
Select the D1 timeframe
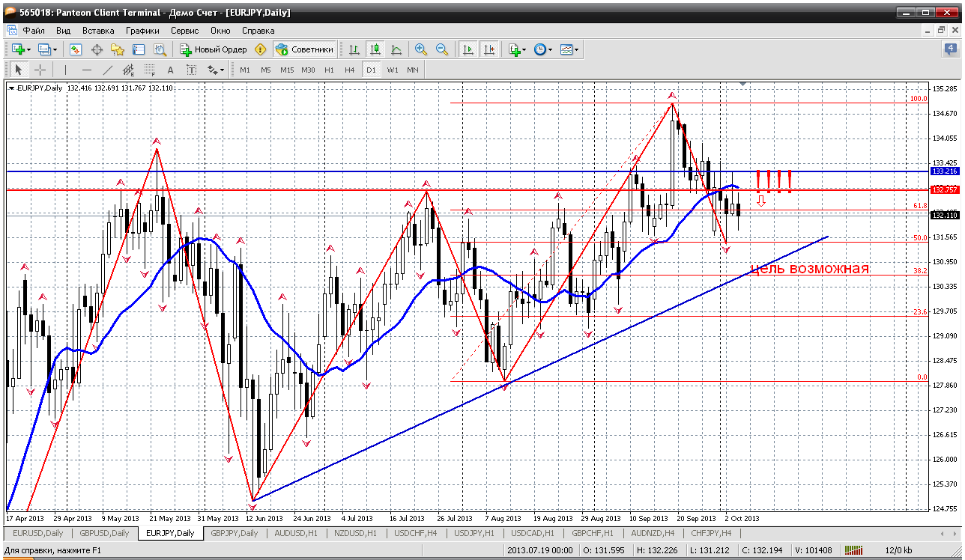click(x=370, y=70)
